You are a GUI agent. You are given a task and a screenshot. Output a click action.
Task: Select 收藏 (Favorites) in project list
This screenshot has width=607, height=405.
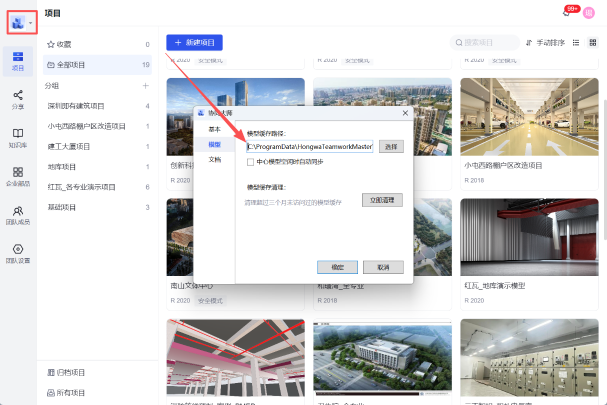pos(64,45)
